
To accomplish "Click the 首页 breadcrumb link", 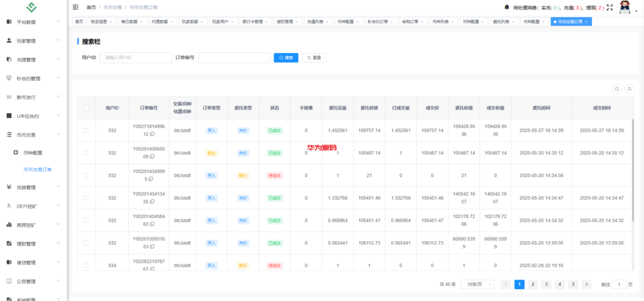I will point(91,8).
